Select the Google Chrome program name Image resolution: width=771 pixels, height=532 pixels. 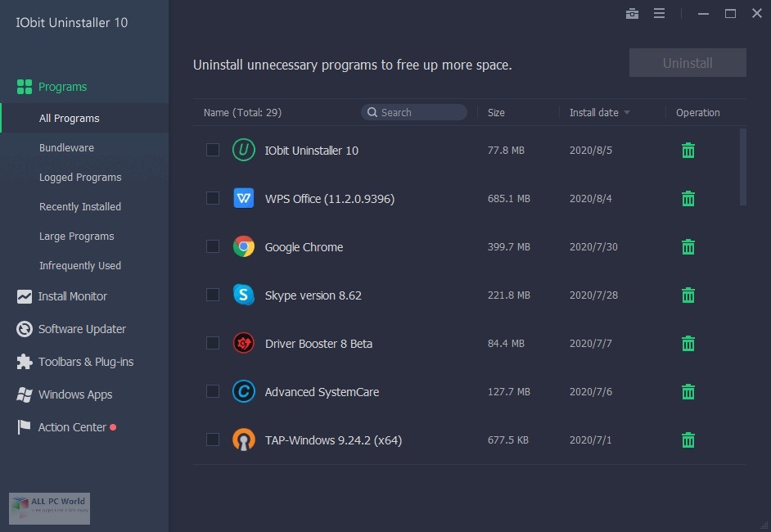tap(304, 247)
